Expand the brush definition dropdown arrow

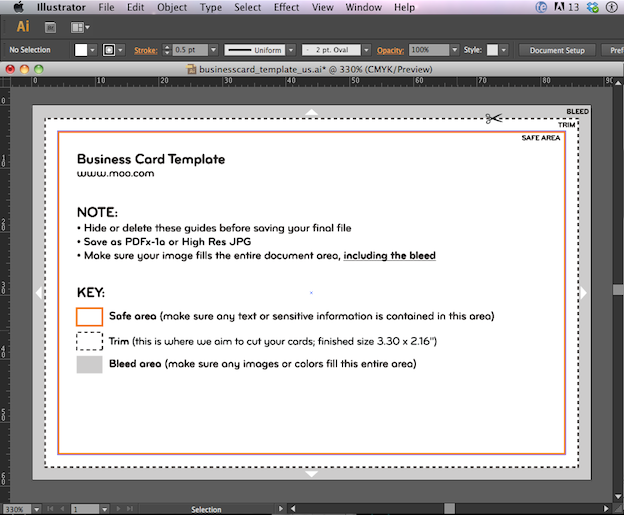point(367,50)
